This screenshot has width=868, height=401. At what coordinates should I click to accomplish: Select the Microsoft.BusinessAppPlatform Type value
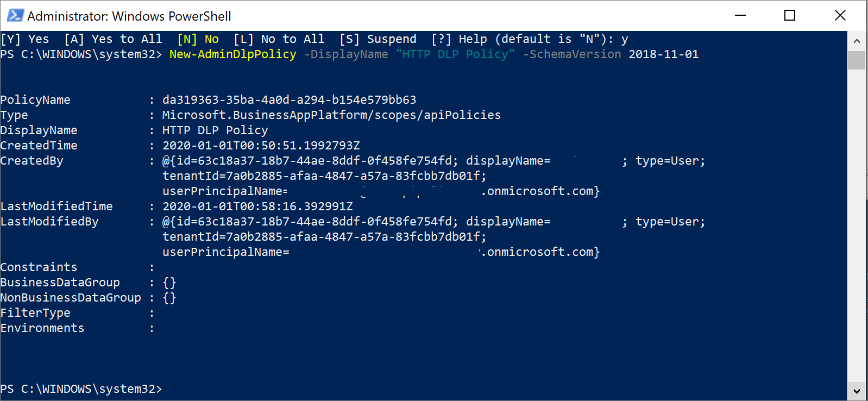pyautogui.click(x=331, y=115)
